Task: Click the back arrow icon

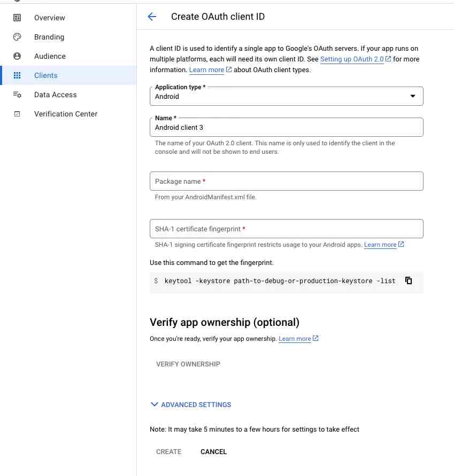Action: (152, 17)
